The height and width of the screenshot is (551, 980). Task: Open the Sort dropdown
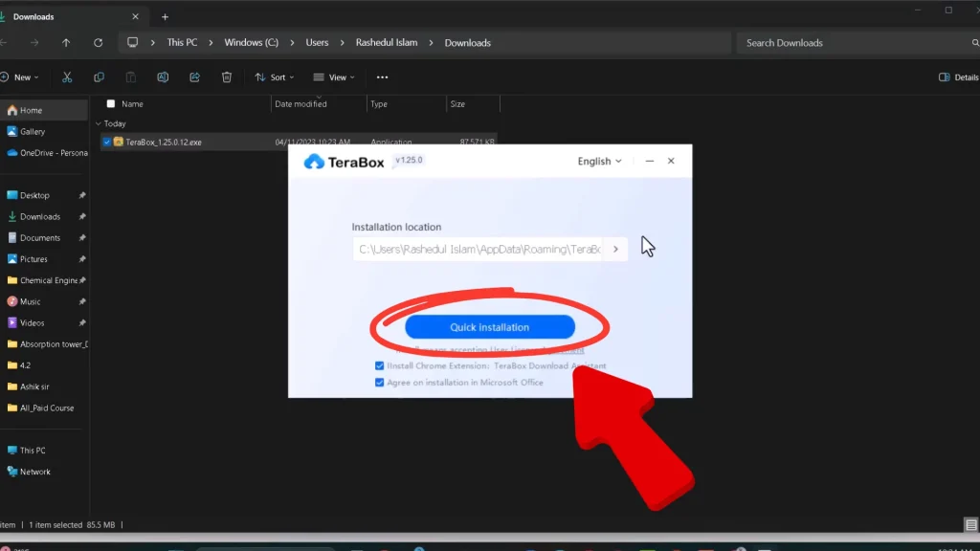[274, 77]
